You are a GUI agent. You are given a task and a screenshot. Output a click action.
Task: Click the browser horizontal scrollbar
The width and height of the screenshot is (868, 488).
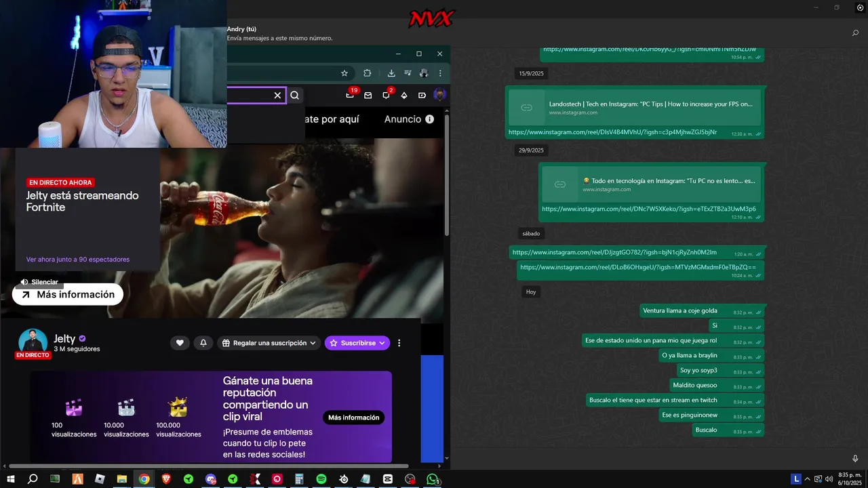(209, 466)
